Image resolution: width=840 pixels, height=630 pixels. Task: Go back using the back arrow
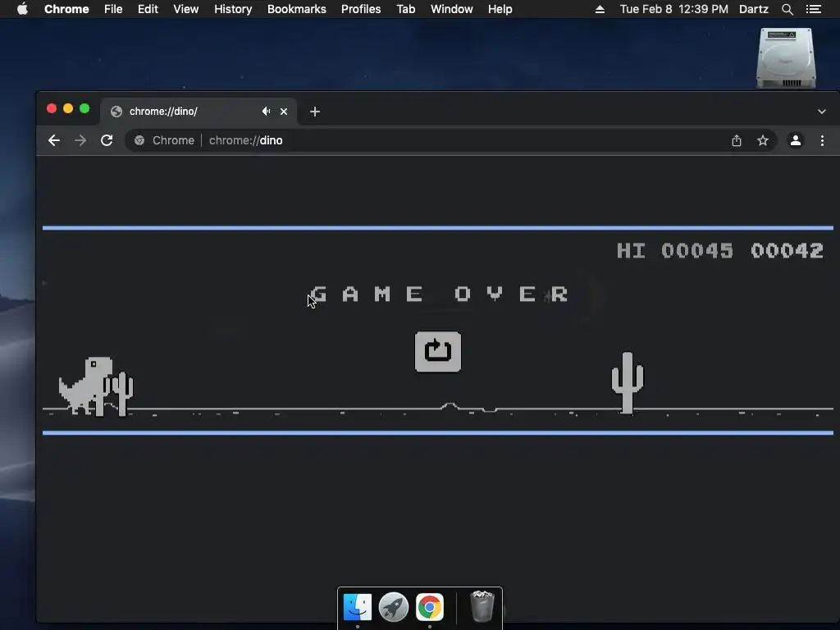tap(53, 140)
